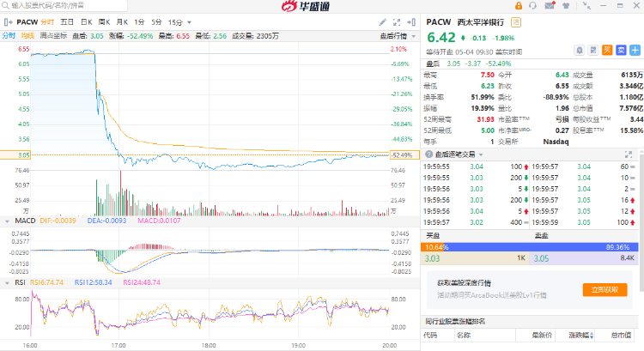The width and height of the screenshot is (644, 351).
Task: Switch to 5分 chart tab
Action: (156, 22)
